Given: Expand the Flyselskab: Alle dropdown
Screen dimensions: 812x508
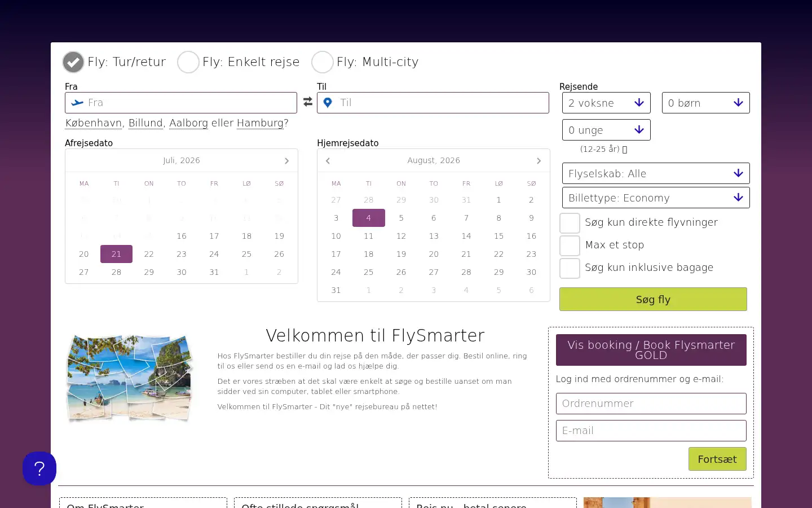Looking at the screenshot, I should coord(656,173).
